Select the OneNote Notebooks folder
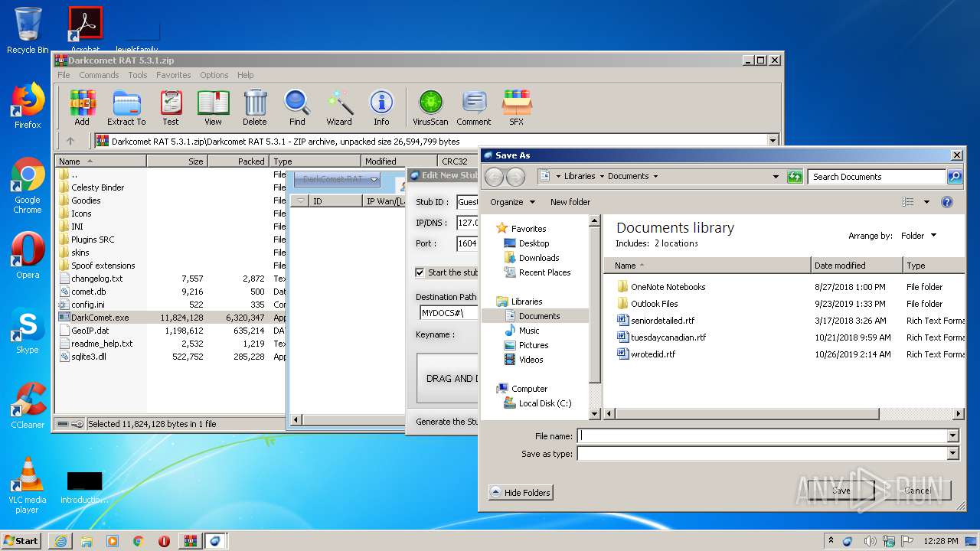Viewport: 980px width, 551px height. coord(668,287)
